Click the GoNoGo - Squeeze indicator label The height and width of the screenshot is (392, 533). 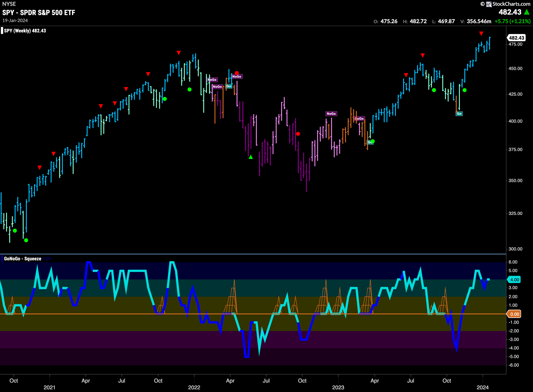coord(23,259)
